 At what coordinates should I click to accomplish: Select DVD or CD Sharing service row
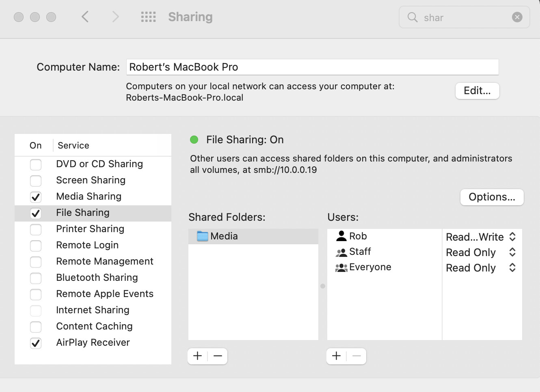(x=93, y=164)
